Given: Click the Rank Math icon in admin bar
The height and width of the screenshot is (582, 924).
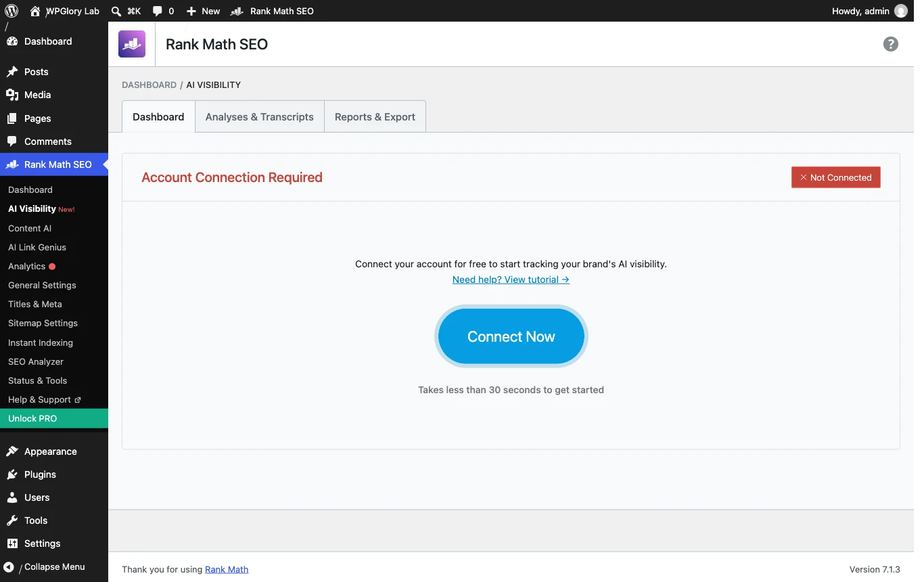Looking at the screenshot, I should (x=237, y=11).
